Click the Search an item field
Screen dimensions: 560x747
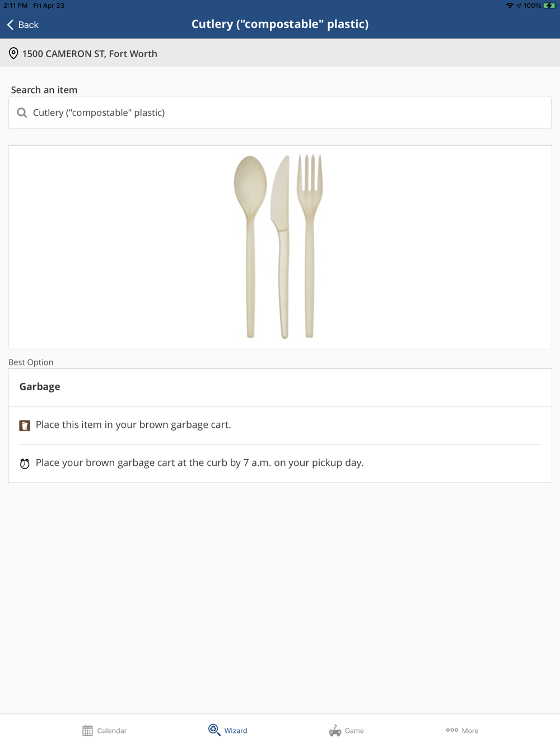pyautogui.click(x=280, y=113)
